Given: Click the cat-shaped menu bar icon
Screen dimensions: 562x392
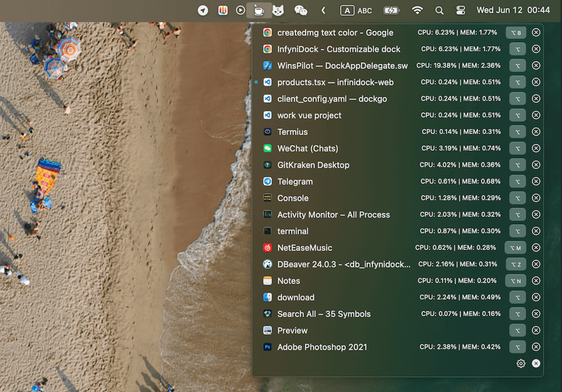Looking at the screenshot, I should [278, 10].
